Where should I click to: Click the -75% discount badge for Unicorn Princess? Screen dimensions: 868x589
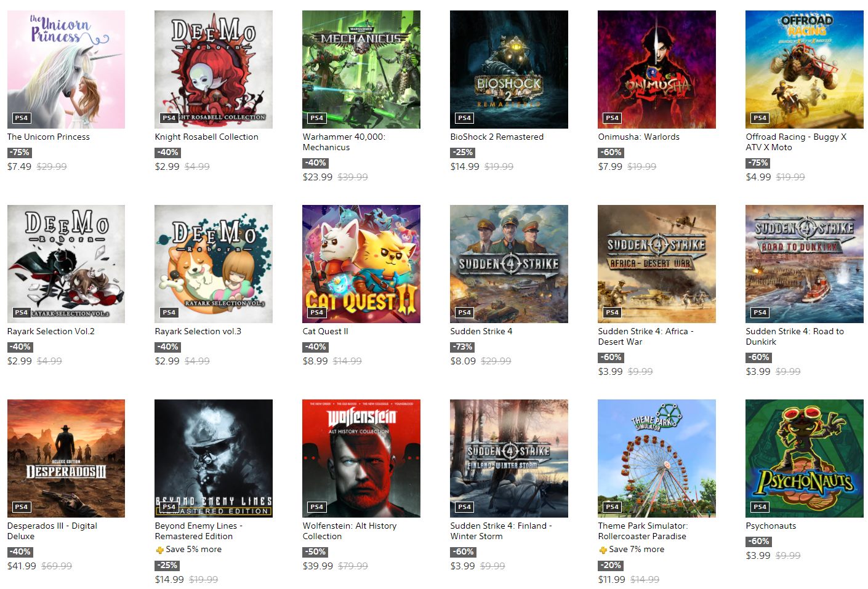click(x=20, y=153)
